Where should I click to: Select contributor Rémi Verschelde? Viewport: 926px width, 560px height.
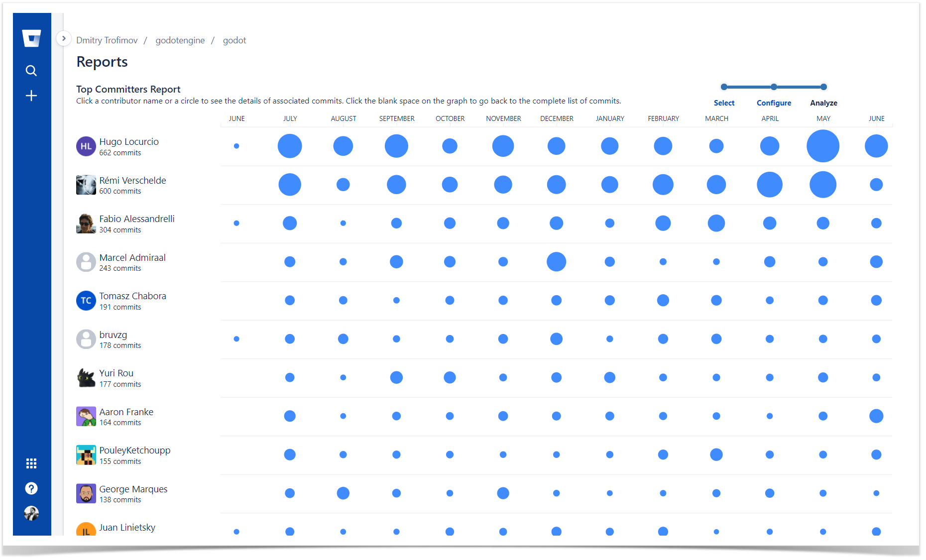(132, 181)
